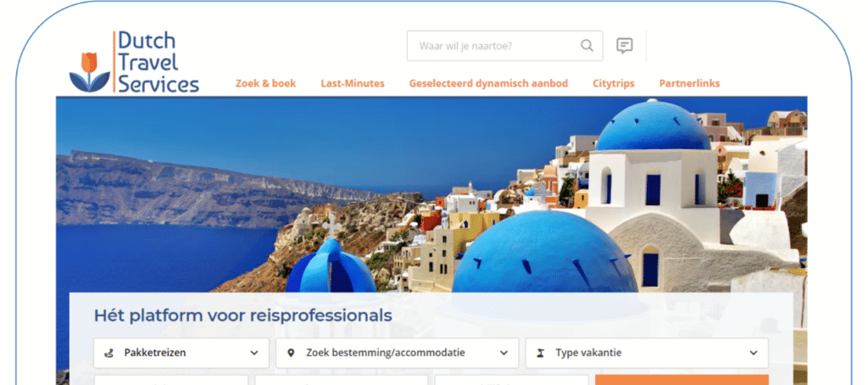The height and width of the screenshot is (385, 868).
Task: Open Geselecteerd dynamisch aanbod menu
Action: click(x=489, y=84)
